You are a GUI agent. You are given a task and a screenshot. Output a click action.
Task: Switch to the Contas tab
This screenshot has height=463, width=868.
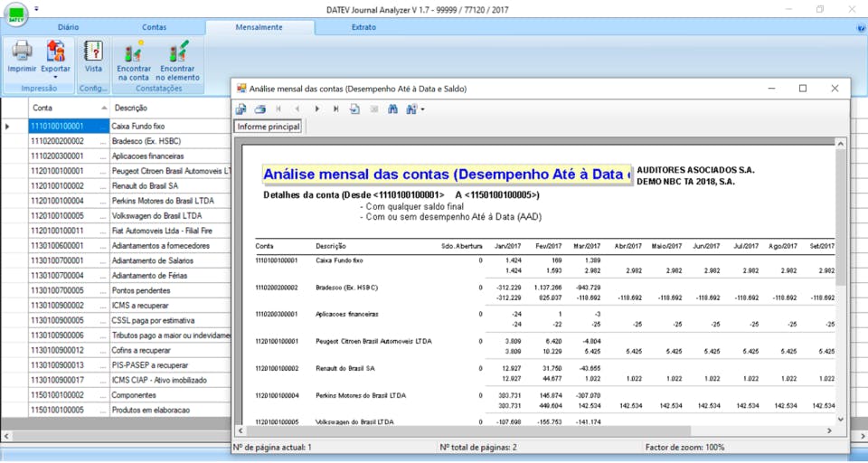[154, 27]
